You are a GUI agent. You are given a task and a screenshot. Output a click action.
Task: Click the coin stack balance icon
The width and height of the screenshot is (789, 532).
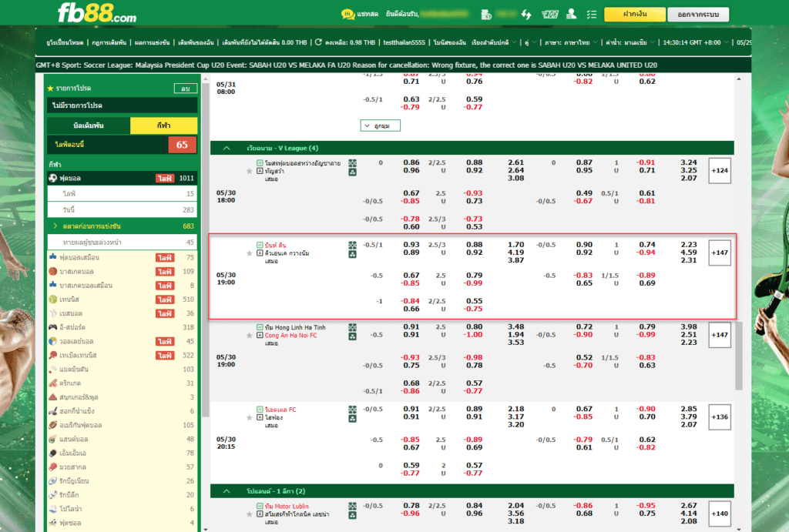pos(486,15)
